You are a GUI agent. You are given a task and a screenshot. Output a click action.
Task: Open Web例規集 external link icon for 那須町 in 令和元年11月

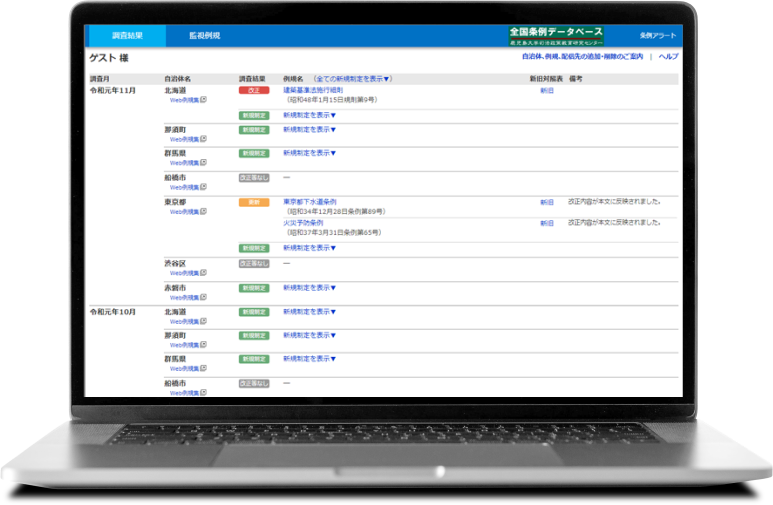tap(203, 139)
